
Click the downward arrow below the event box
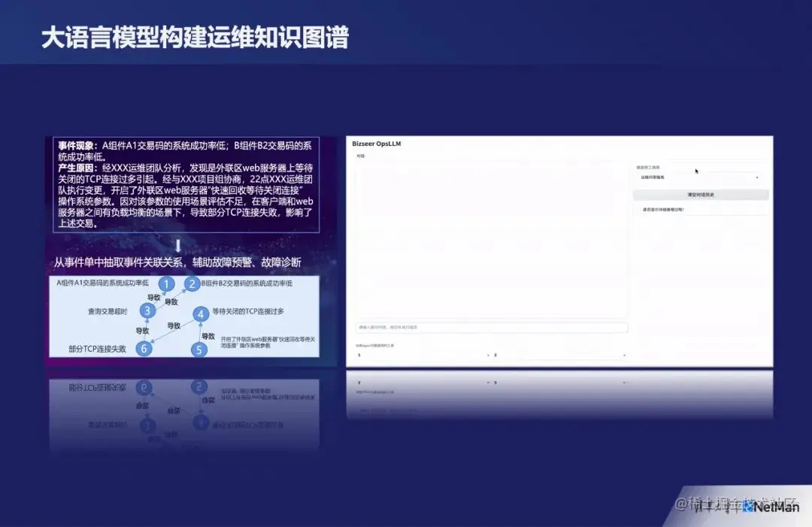pyautogui.click(x=178, y=246)
